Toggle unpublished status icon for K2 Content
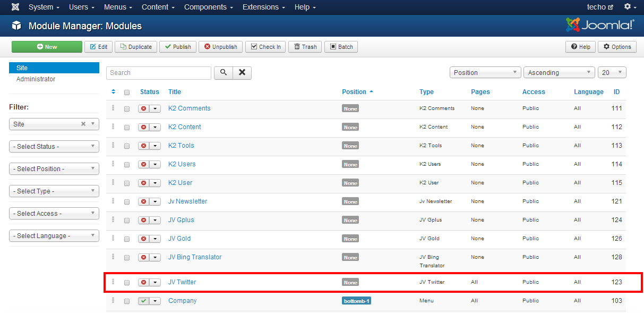 click(144, 127)
